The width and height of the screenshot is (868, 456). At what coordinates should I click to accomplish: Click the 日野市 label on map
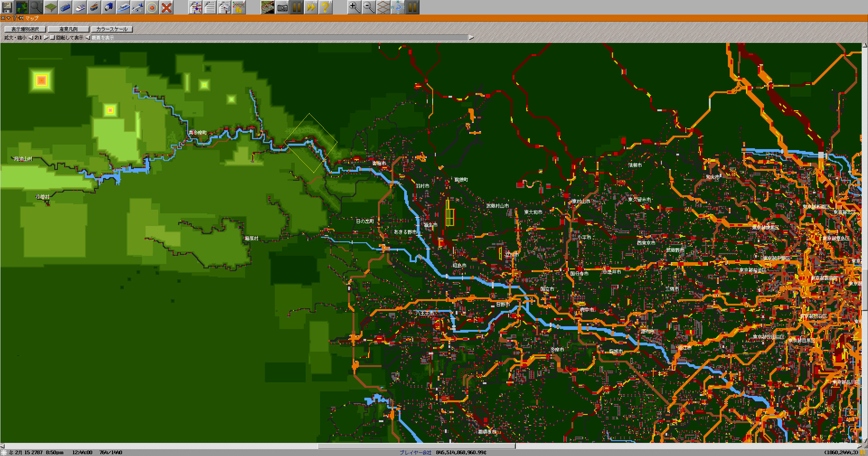(x=503, y=304)
